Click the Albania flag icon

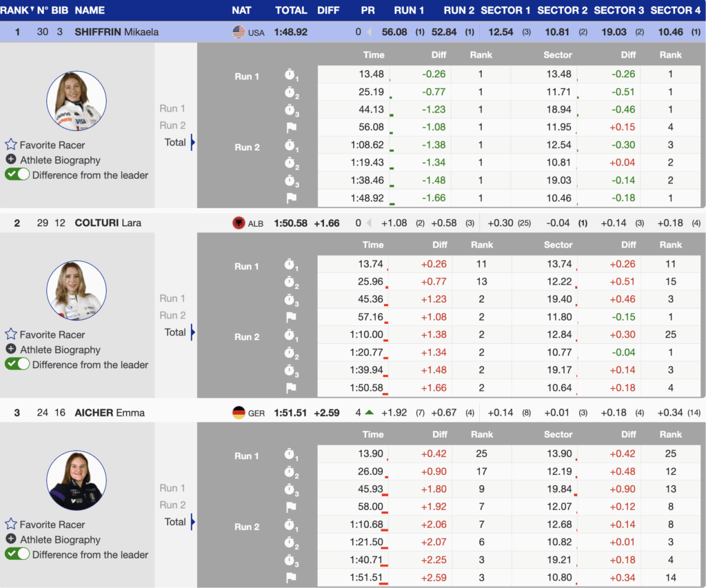click(x=239, y=223)
